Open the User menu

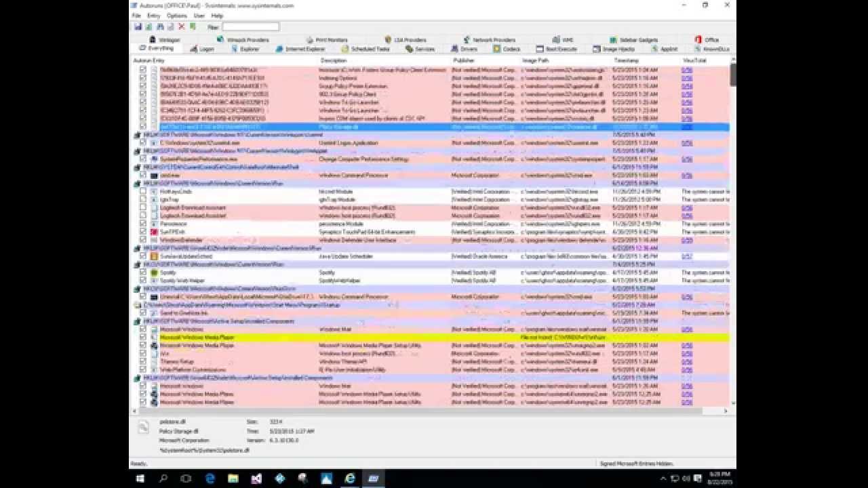coord(199,16)
